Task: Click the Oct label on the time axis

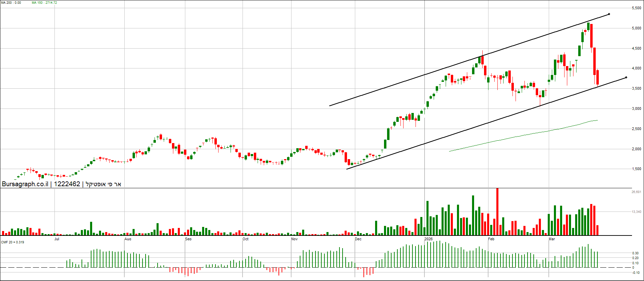Action: (x=246, y=239)
